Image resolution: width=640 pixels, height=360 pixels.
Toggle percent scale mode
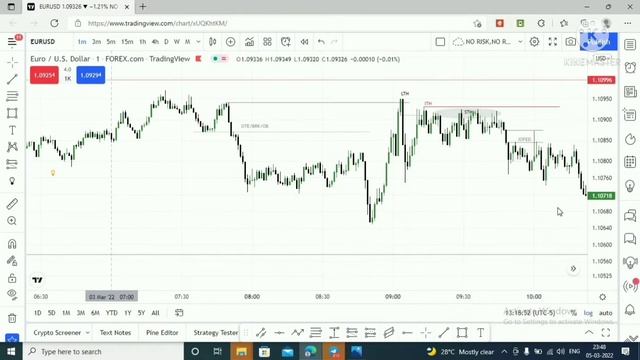click(x=573, y=313)
